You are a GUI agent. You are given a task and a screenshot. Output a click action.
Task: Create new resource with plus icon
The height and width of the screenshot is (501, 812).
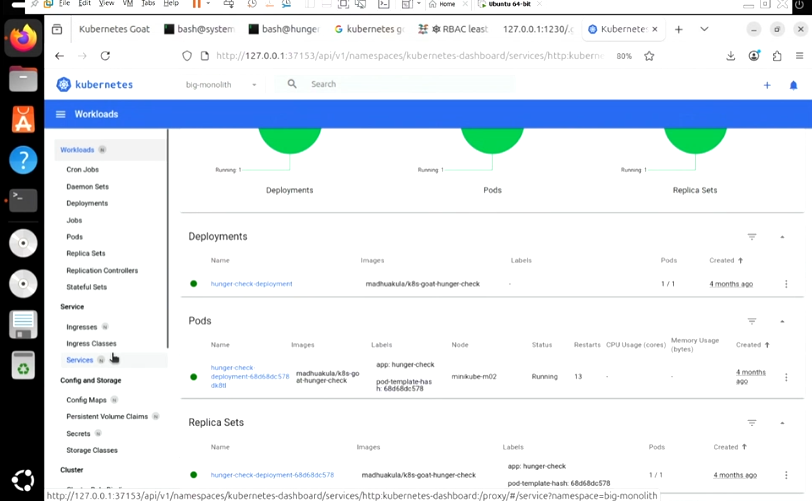click(x=767, y=85)
